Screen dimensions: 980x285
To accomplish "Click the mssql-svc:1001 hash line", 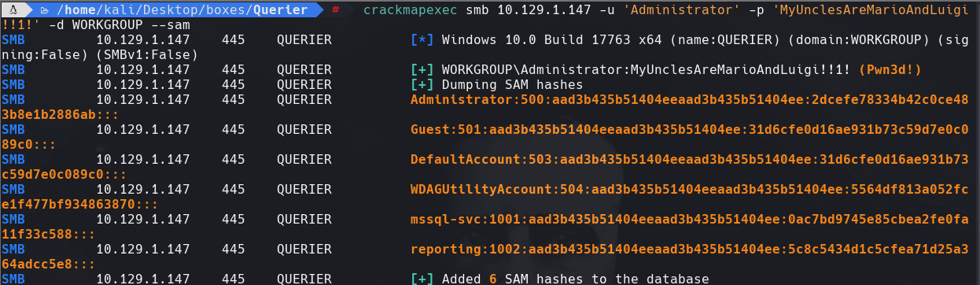I will coord(690,219).
